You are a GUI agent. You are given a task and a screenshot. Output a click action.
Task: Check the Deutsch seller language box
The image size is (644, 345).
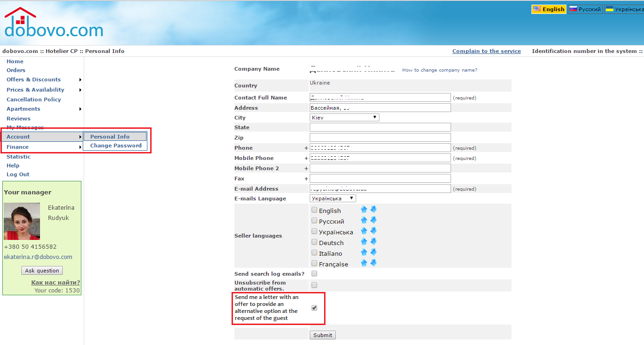click(314, 242)
